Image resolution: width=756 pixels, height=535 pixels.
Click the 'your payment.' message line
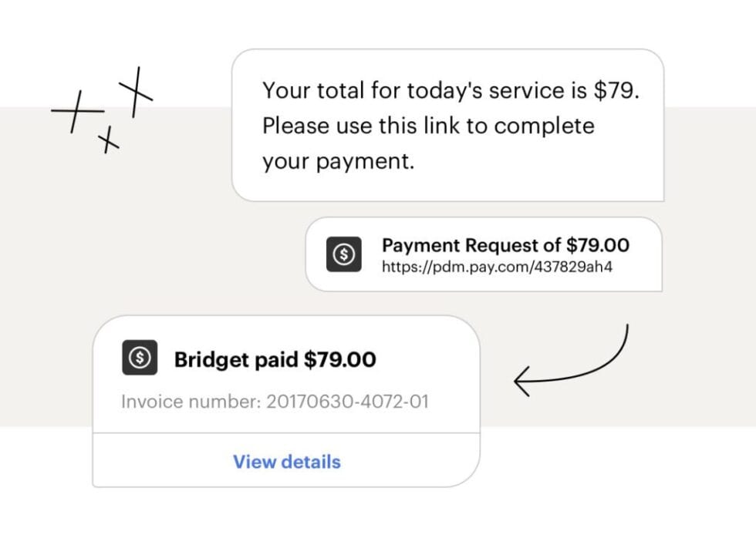(338, 162)
